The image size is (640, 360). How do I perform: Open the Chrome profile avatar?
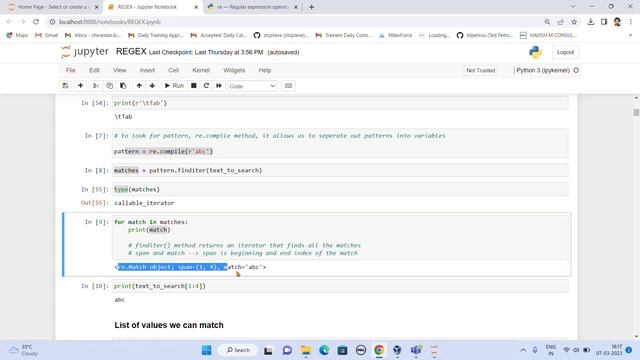[x=617, y=22]
